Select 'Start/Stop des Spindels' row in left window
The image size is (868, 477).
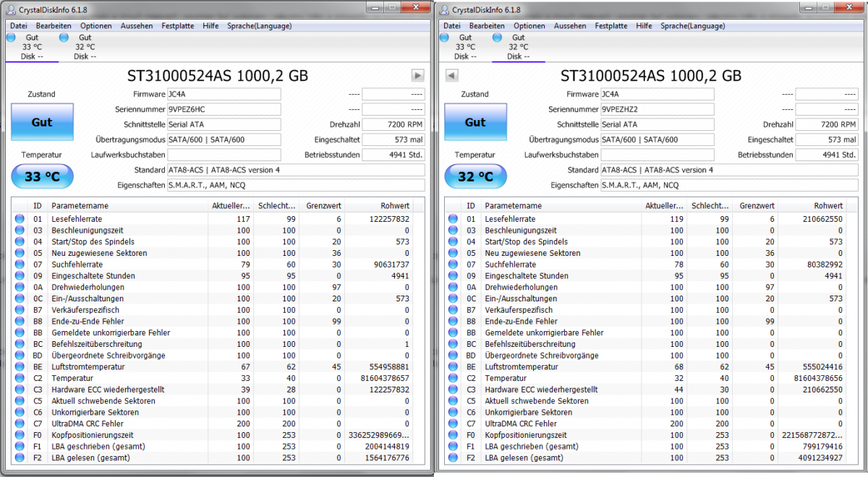pos(216,241)
